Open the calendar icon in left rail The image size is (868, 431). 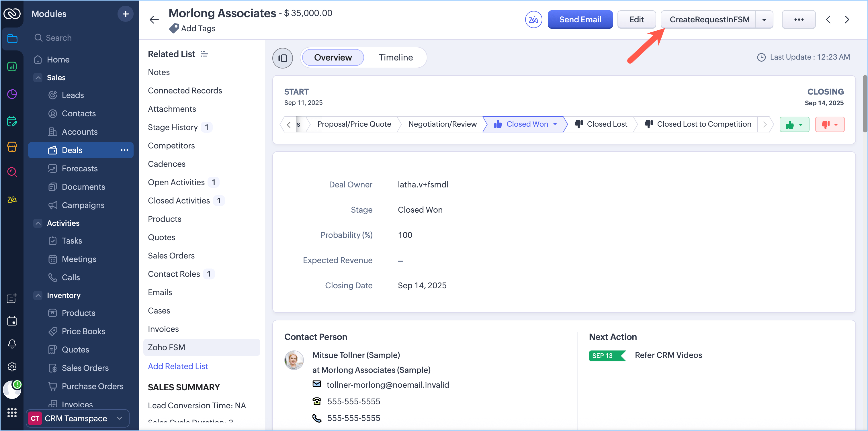pos(12,321)
